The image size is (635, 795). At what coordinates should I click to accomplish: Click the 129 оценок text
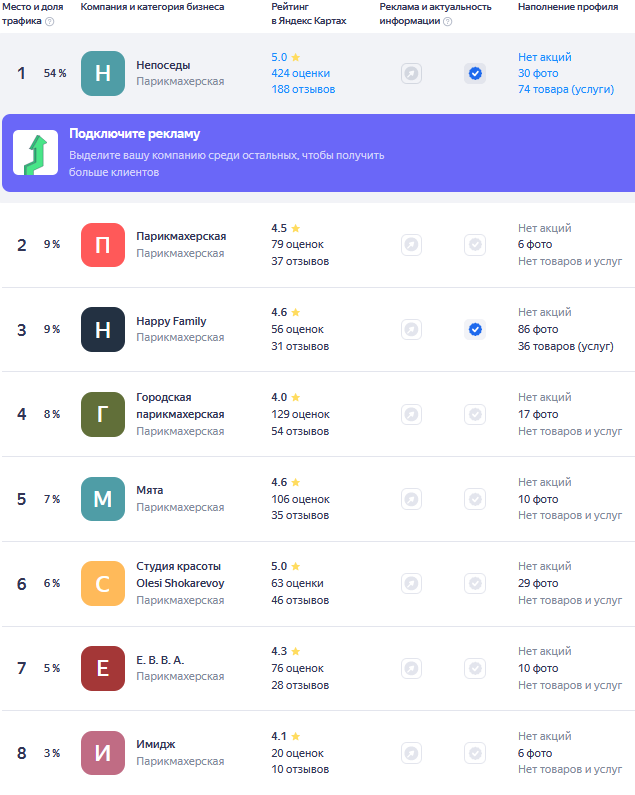[x=300, y=414]
